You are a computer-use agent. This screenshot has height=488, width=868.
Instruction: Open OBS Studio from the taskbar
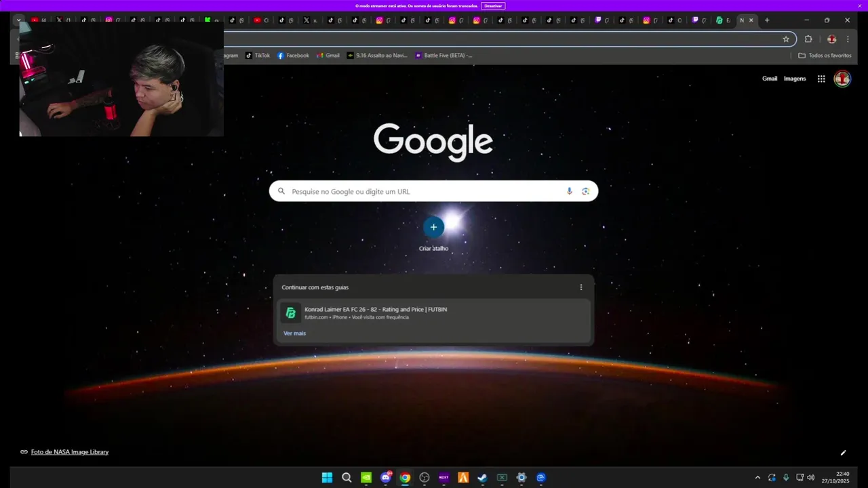pos(425,478)
